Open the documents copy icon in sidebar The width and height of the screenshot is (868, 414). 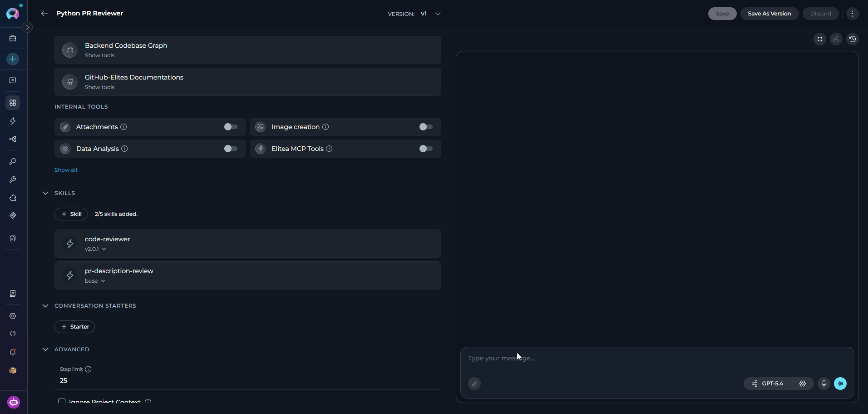point(13,238)
